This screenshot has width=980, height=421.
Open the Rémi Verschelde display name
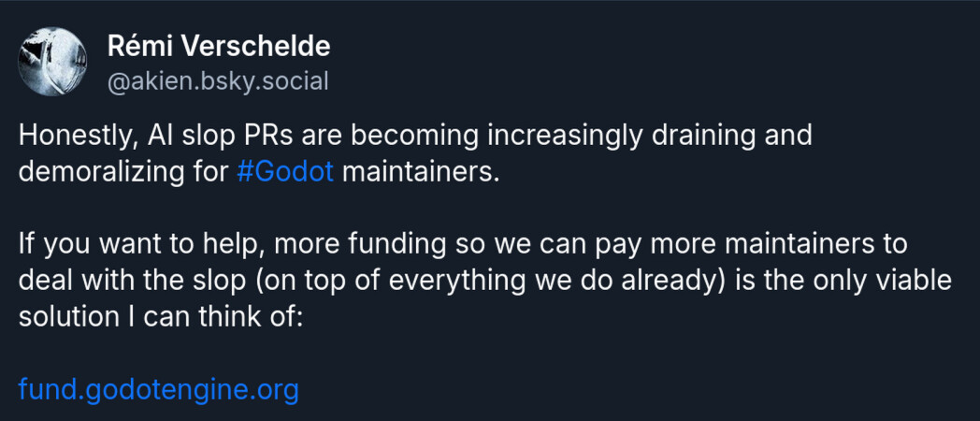[x=219, y=46]
